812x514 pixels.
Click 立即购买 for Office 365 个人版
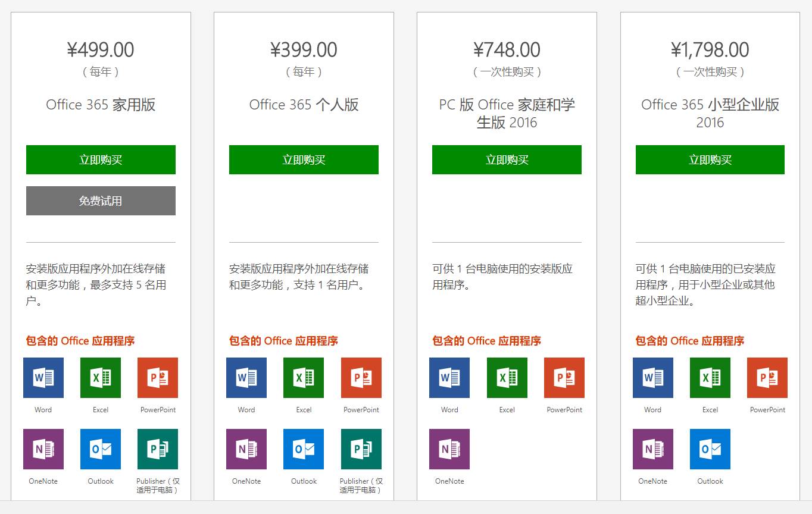tap(304, 159)
